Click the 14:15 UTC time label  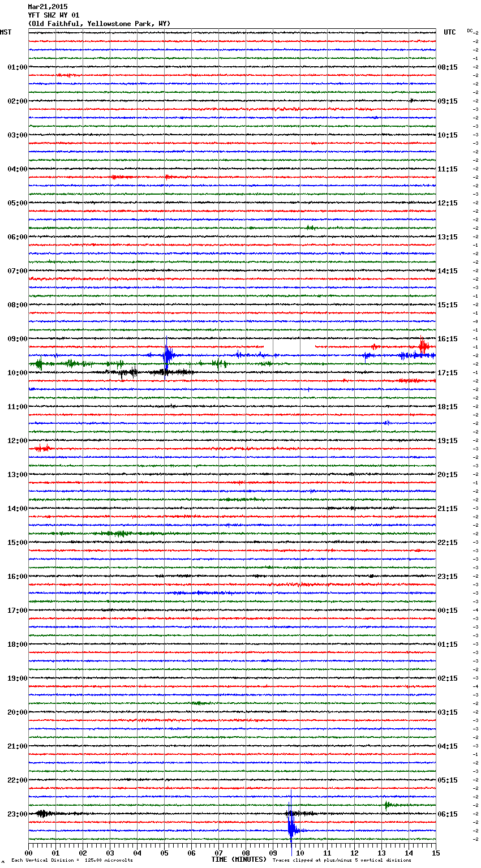tap(448, 271)
